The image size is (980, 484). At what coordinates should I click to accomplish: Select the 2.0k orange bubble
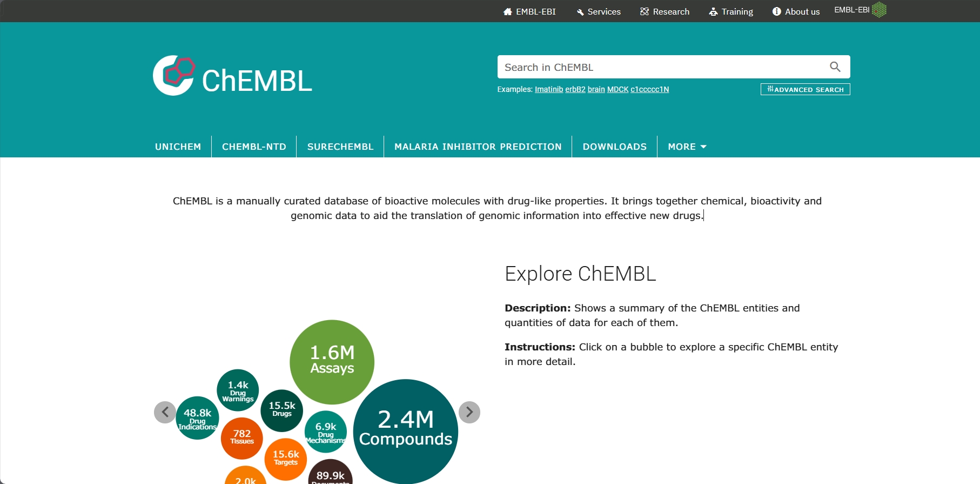246,475
